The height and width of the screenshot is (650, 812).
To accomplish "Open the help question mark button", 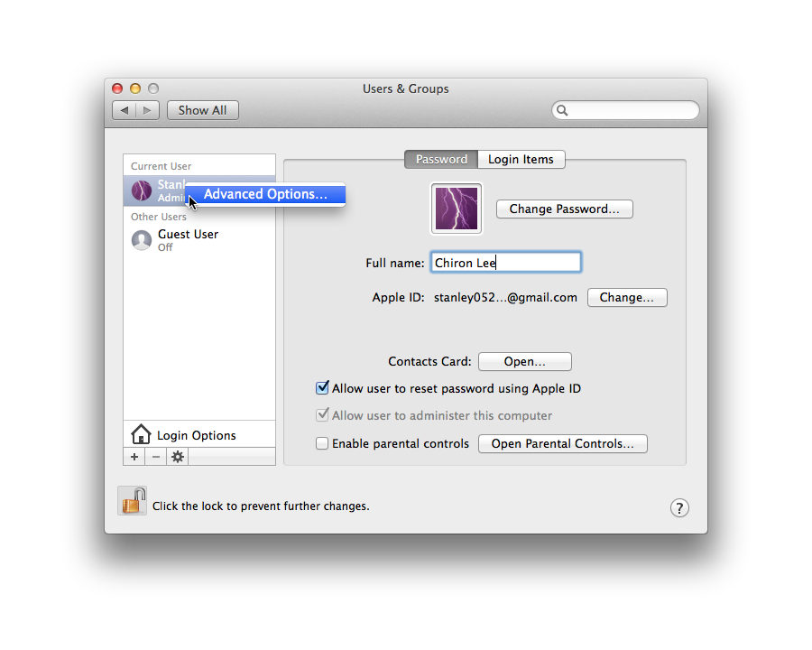I will click(679, 507).
